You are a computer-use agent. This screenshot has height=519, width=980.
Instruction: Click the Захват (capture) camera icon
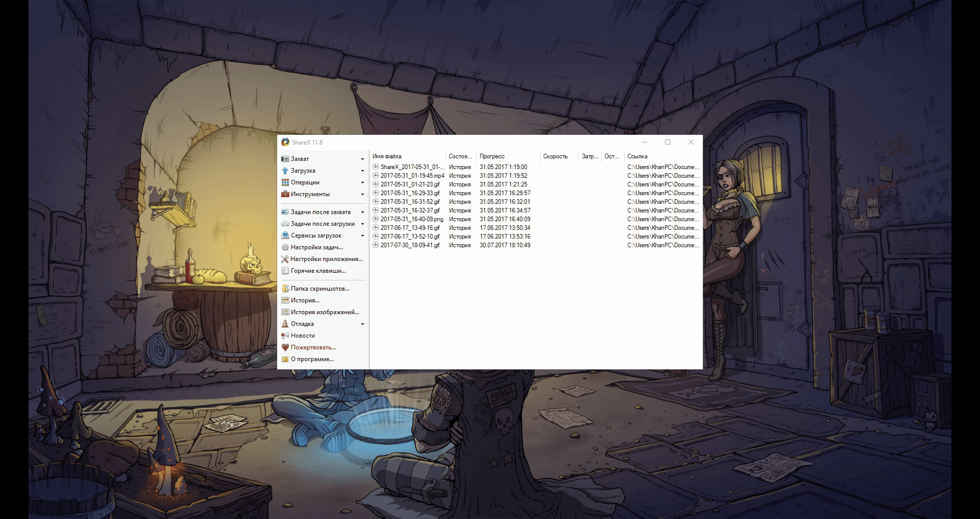pos(285,159)
